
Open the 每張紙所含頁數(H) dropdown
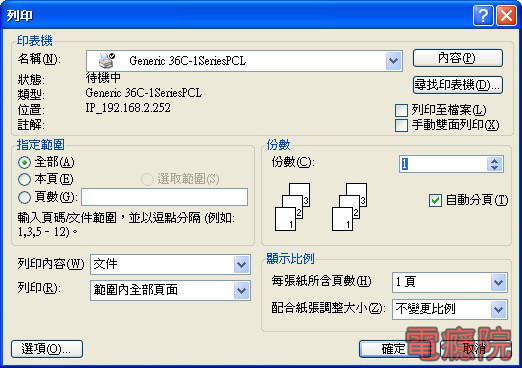point(498,282)
